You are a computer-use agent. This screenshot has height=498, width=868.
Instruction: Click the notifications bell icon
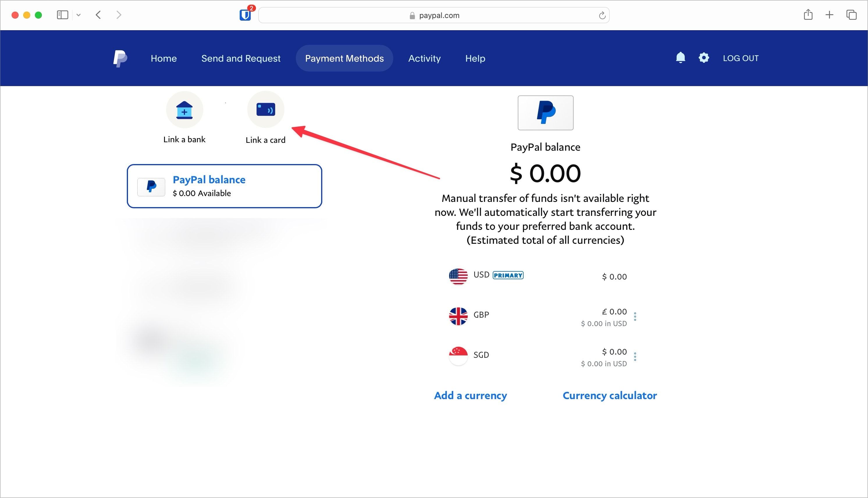(680, 58)
